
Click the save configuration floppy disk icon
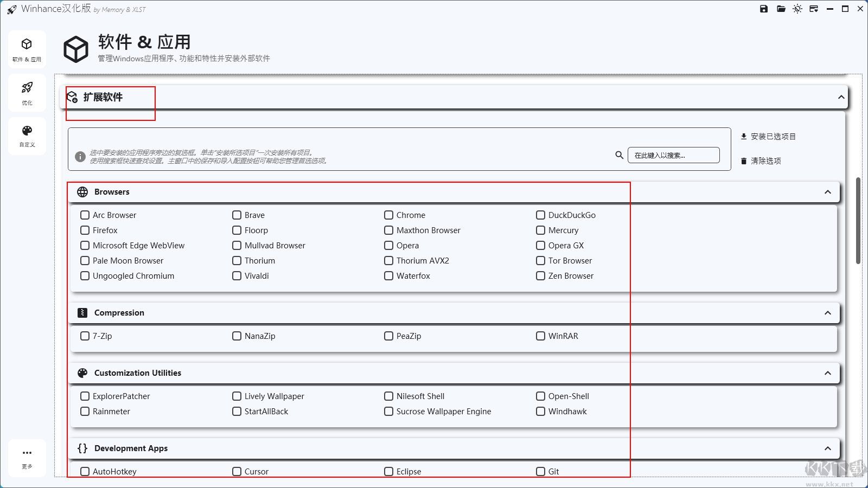764,9
